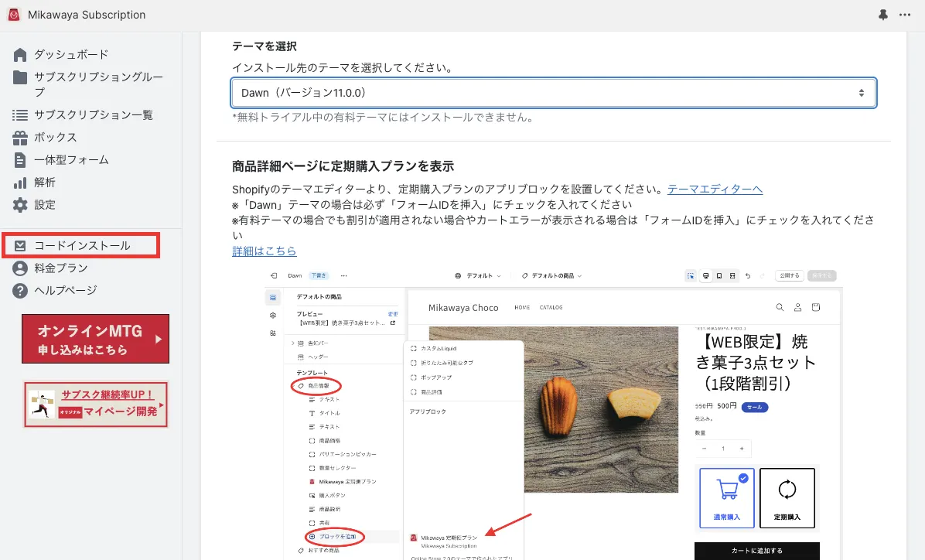
Task: Open 設定 gear settings
Action: point(34,205)
